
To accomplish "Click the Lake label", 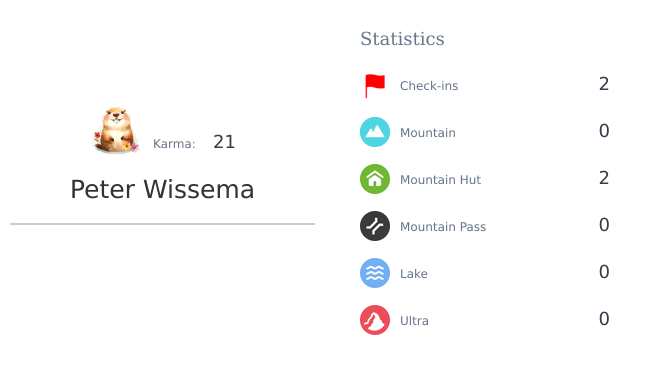I will pyautogui.click(x=414, y=274).
